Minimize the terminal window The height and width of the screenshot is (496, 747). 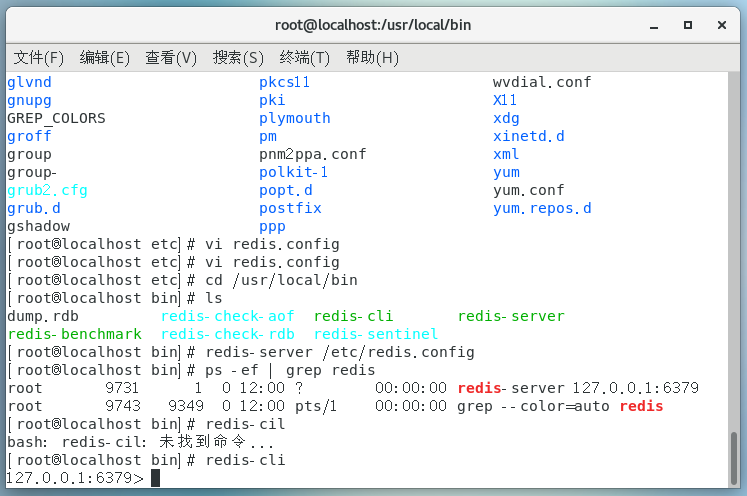click(x=654, y=26)
